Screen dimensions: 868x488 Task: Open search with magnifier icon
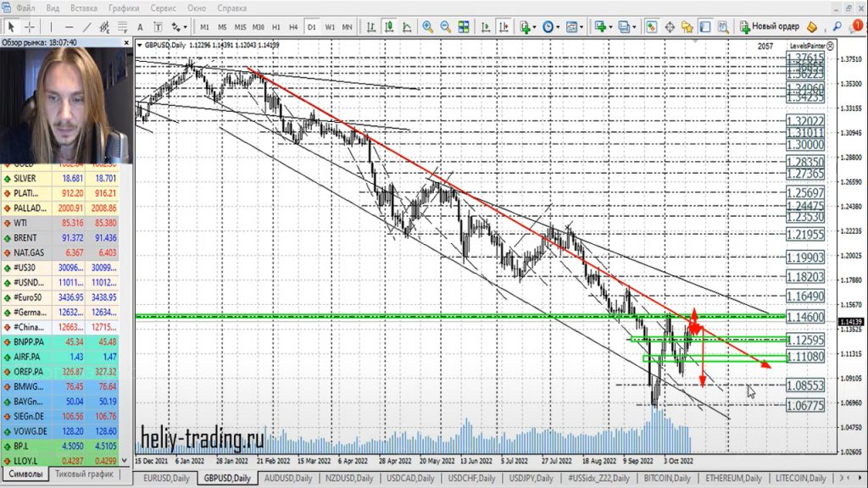(838, 26)
